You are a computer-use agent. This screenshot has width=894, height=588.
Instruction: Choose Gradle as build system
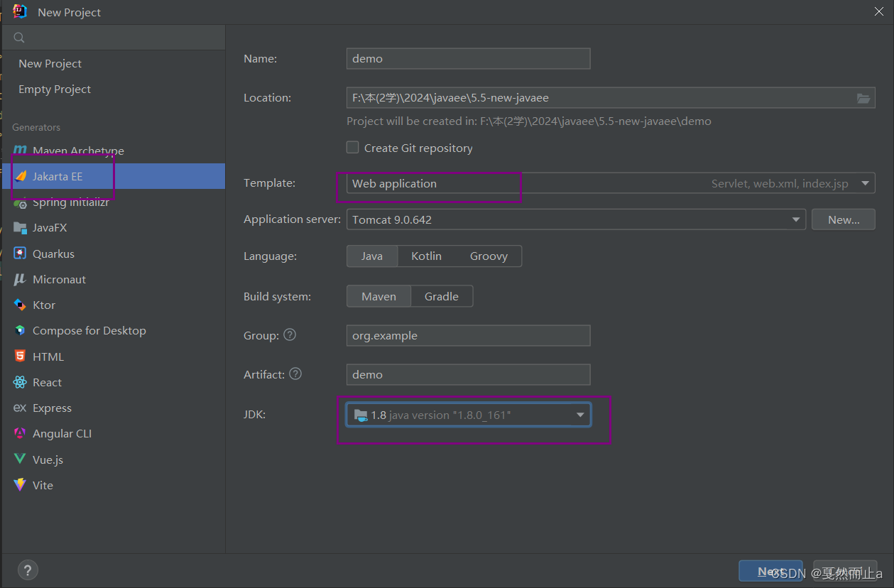click(x=442, y=296)
